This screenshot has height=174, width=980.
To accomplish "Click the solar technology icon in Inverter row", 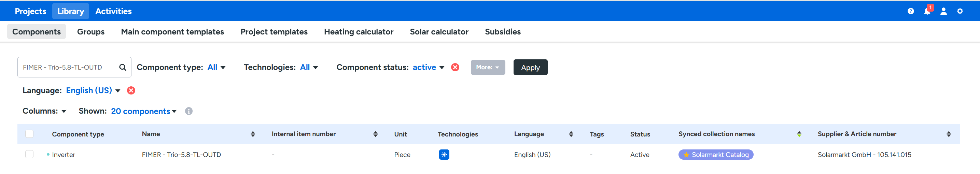I will click(444, 155).
